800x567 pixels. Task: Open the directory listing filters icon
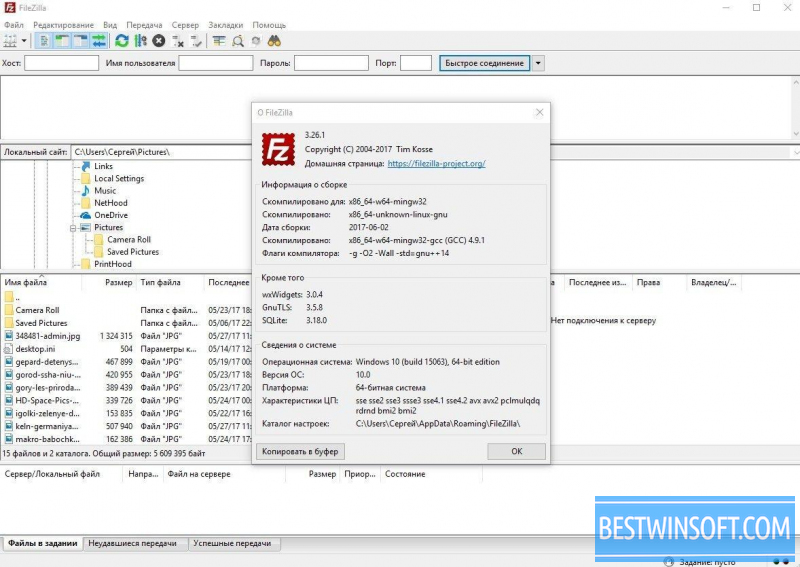click(219, 41)
